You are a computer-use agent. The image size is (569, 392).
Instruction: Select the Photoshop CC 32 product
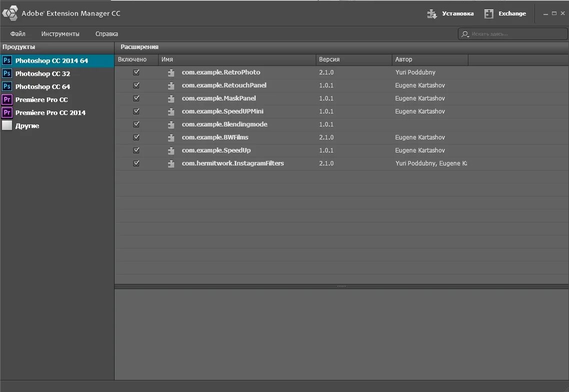click(58, 73)
